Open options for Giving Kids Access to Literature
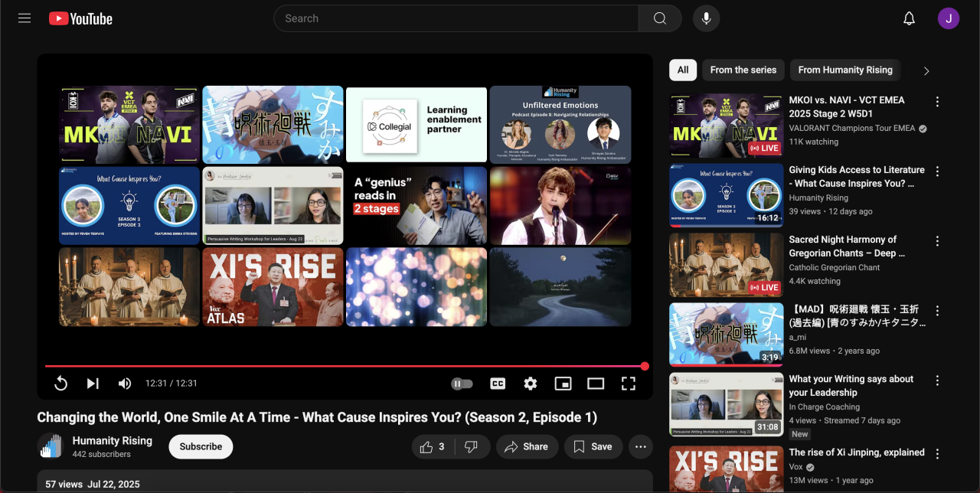 [937, 171]
